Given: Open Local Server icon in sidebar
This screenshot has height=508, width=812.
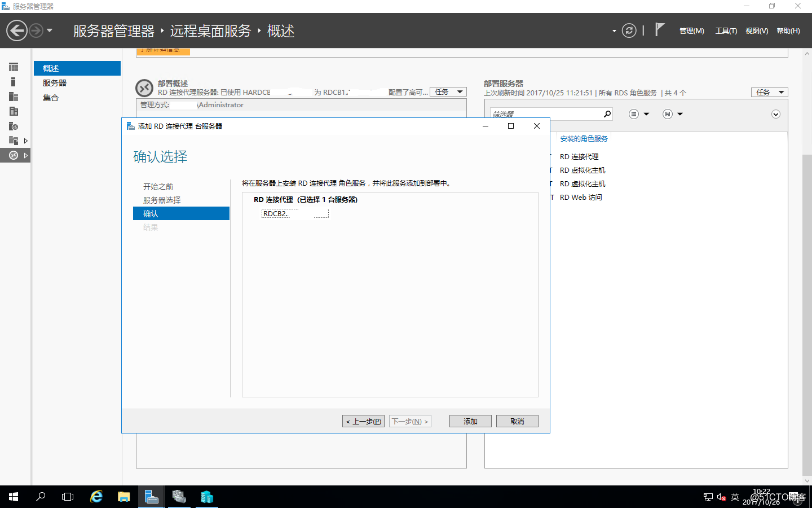Looking at the screenshot, I should coord(14,82).
